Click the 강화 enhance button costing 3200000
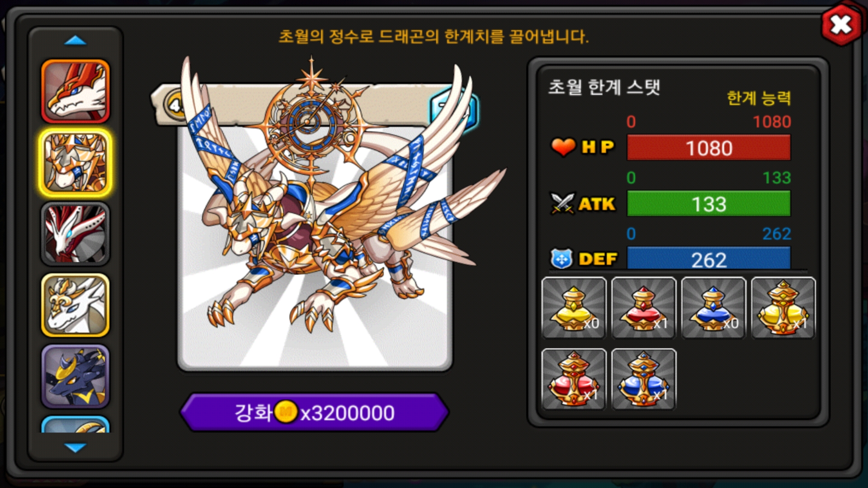 point(315,412)
